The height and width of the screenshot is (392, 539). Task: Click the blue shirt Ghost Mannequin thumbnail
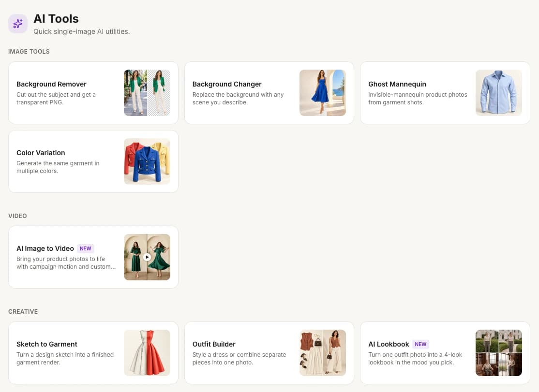499,93
